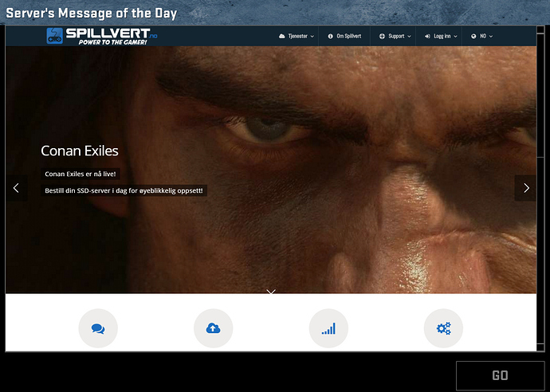Click the sign-in arrow icon beside Logg inn
Screen dimensions: 550x392
tap(427, 36)
